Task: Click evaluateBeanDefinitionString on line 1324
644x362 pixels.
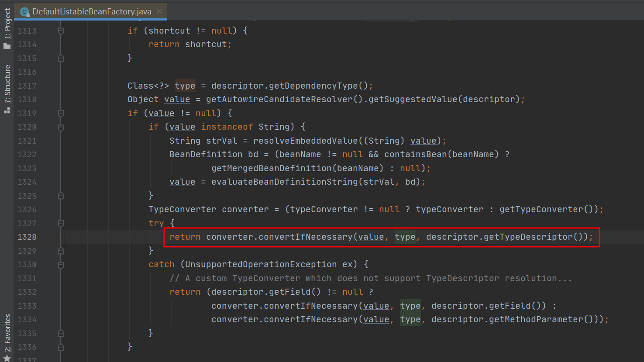Action: [x=285, y=182]
